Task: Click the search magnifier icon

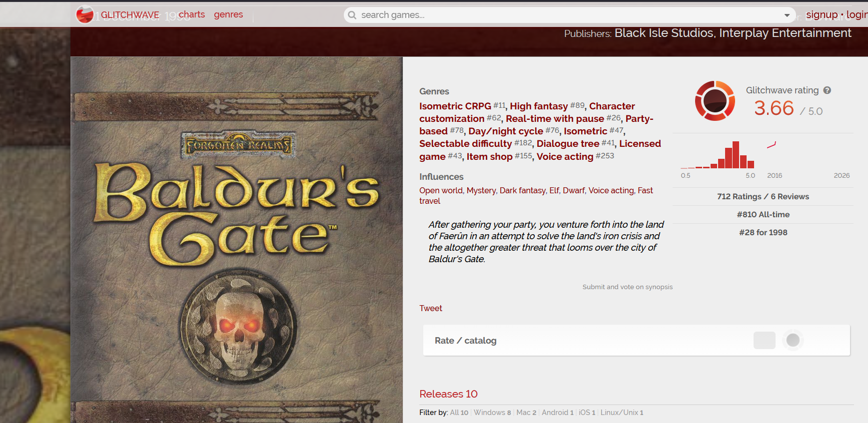Action: pos(352,15)
